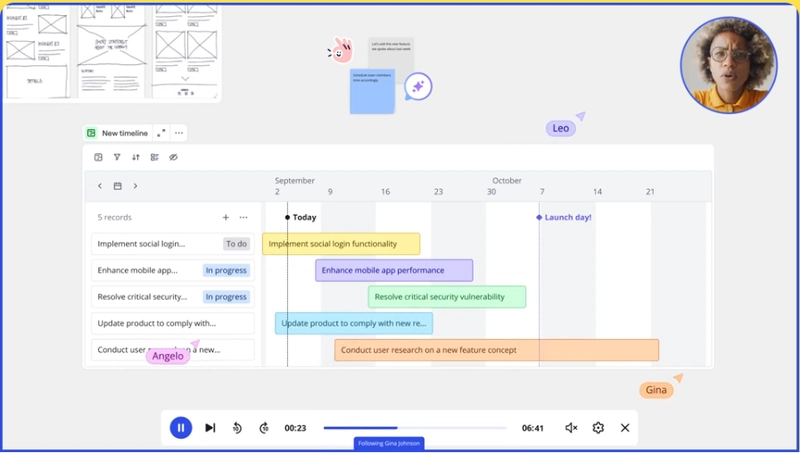The image size is (800, 453).
Task: Unmute the audio speaker icon
Action: (571, 428)
